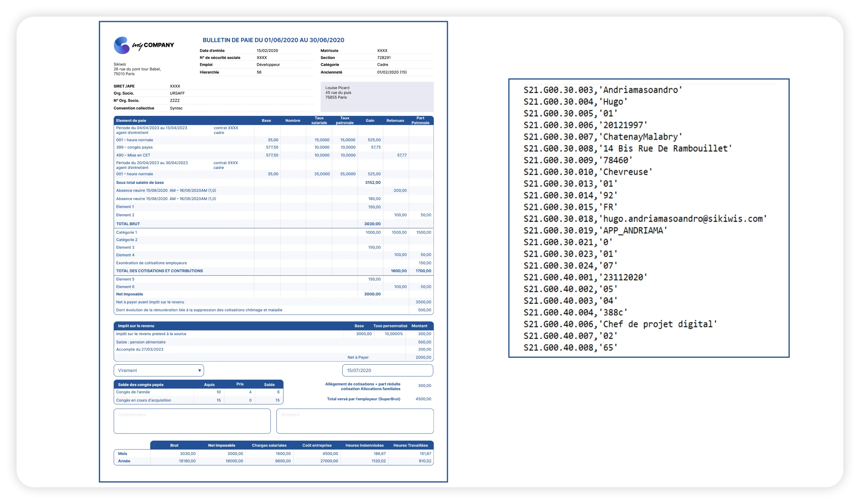Select the TOTAL BRUT row
The width and height of the screenshot is (860, 504).
[274, 224]
